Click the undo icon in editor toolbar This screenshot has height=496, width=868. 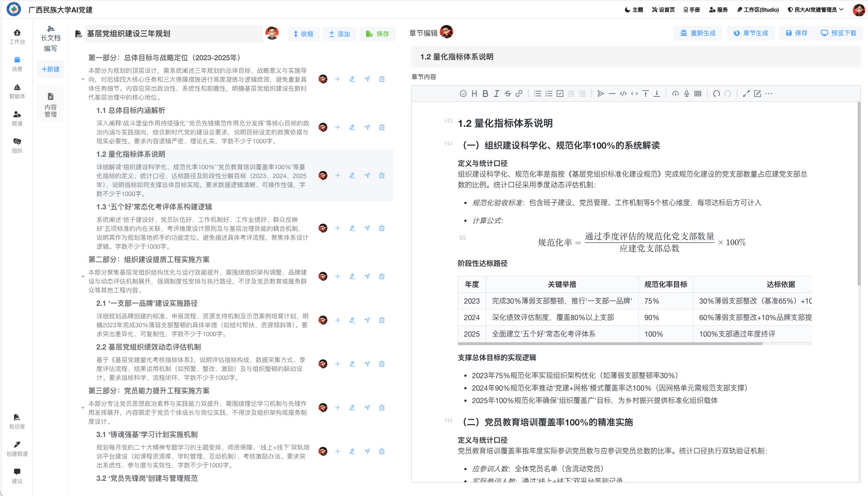tap(716, 94)
